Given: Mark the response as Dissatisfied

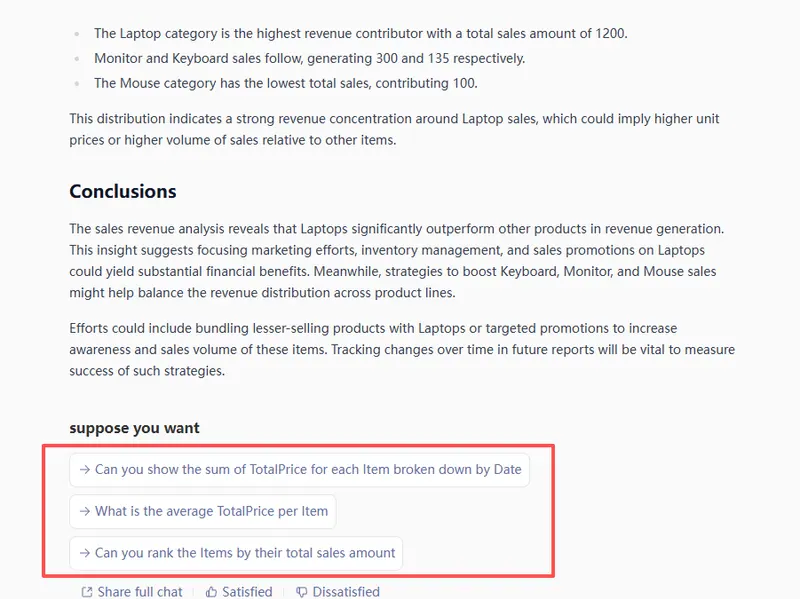Looking at the screenshot, I should 338,592.
